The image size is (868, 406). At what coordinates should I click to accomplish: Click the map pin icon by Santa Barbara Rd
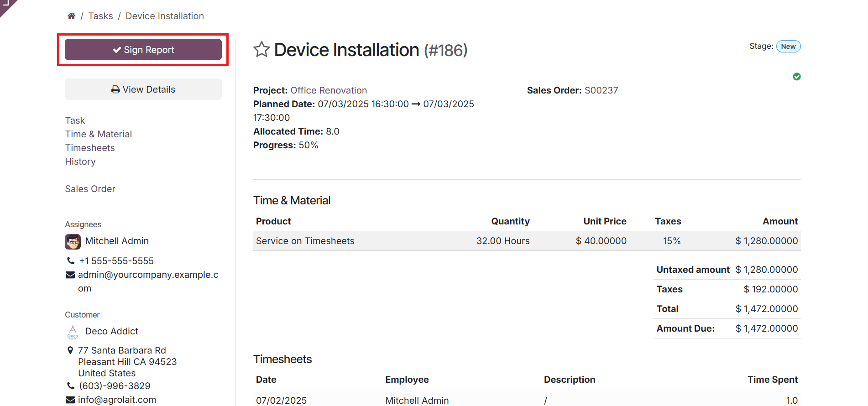point(70,350)
